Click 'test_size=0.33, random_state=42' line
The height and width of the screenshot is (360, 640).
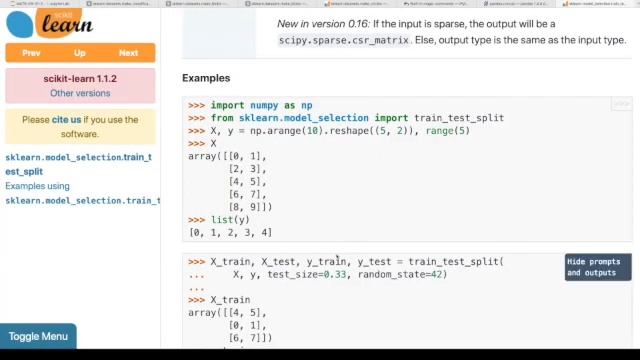pyautogui.click(x=318, y=274)
